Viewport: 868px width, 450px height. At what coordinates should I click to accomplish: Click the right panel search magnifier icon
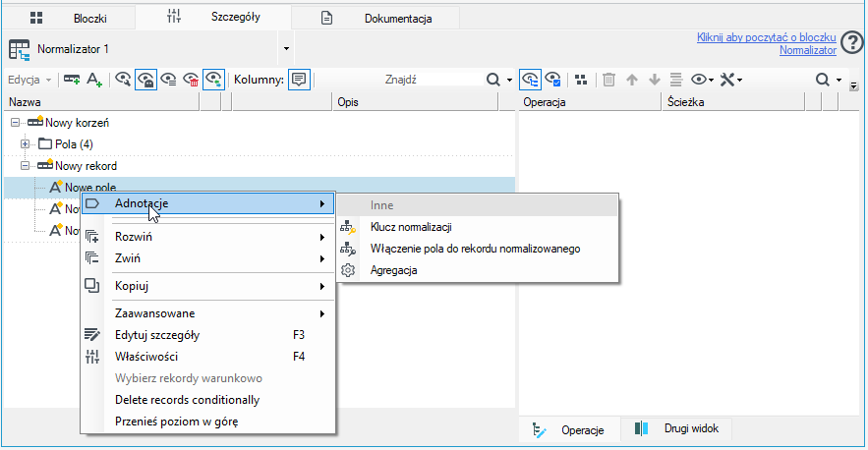(822, 80)
